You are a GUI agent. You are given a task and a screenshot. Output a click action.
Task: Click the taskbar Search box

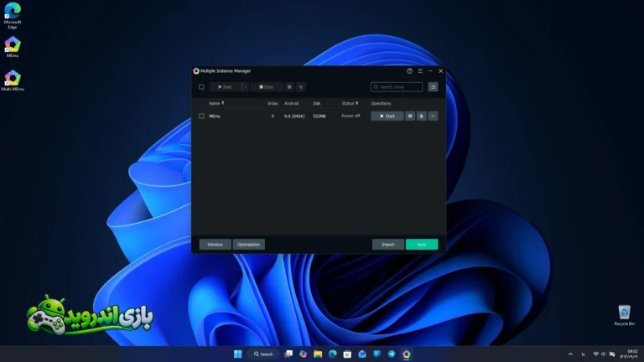pyautogui.click(x=263, y=354)
